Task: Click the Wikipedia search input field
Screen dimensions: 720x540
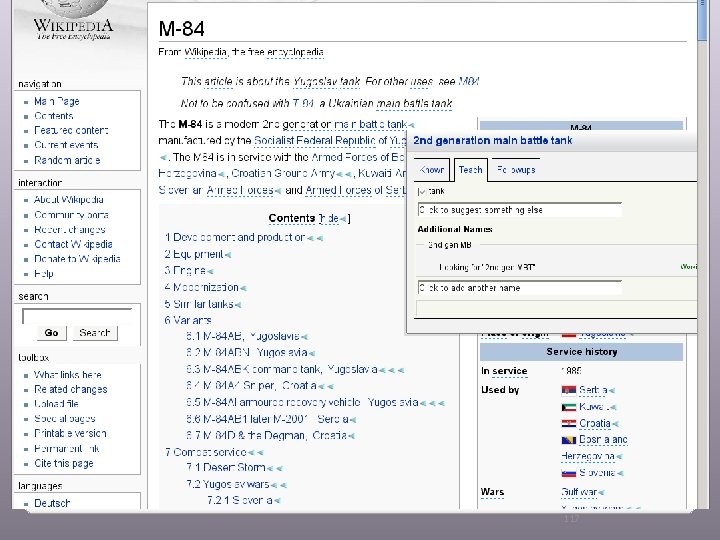Action: (77, 316)
